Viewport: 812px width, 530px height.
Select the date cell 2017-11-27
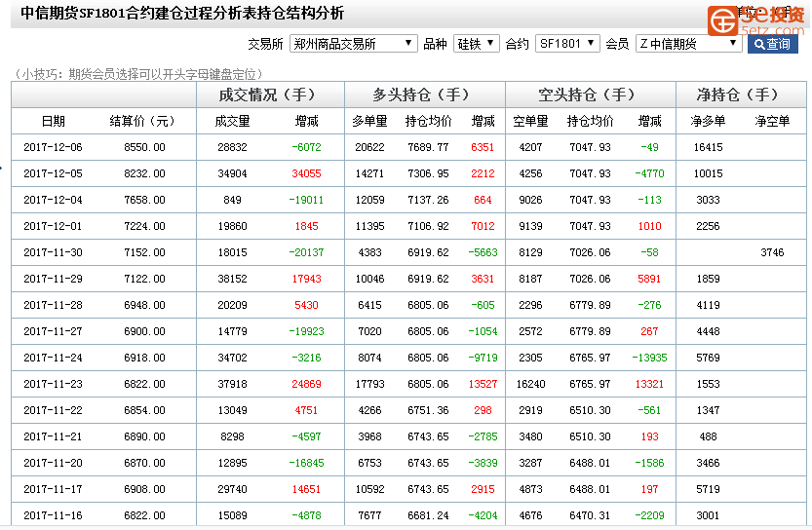pyautogui.click(x=53, y=331)
